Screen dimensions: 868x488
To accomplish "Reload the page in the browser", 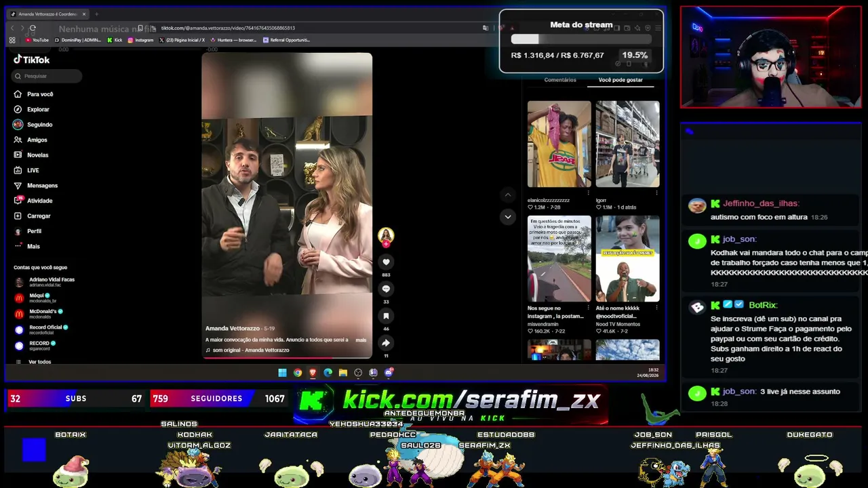I will [32, 28].
